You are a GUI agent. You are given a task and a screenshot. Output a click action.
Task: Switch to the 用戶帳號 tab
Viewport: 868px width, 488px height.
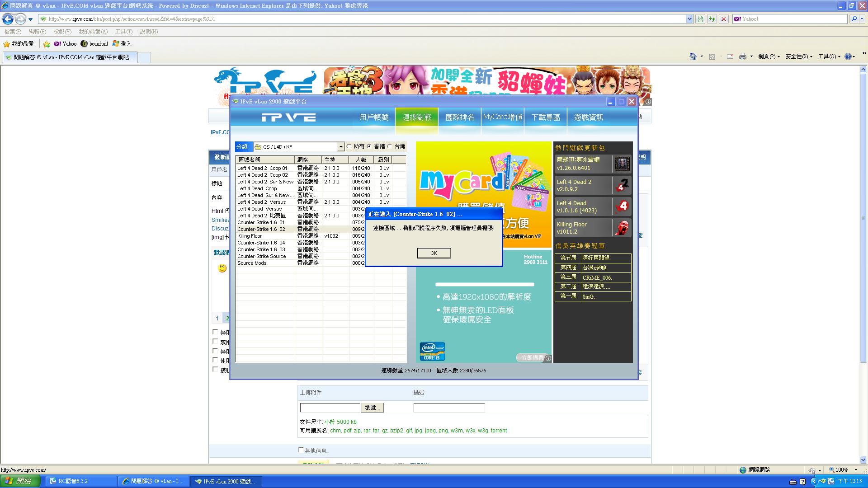coord(374,117)
